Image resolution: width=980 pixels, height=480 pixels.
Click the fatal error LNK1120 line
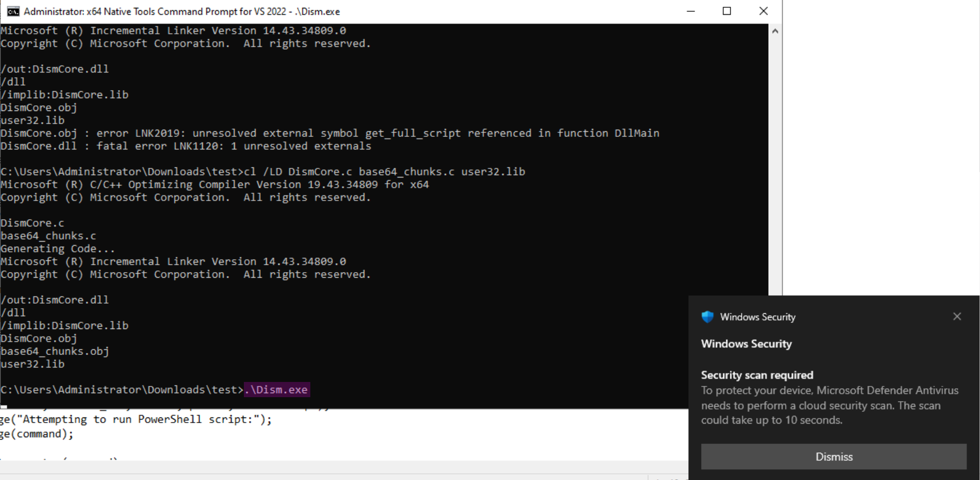[186, 146]
